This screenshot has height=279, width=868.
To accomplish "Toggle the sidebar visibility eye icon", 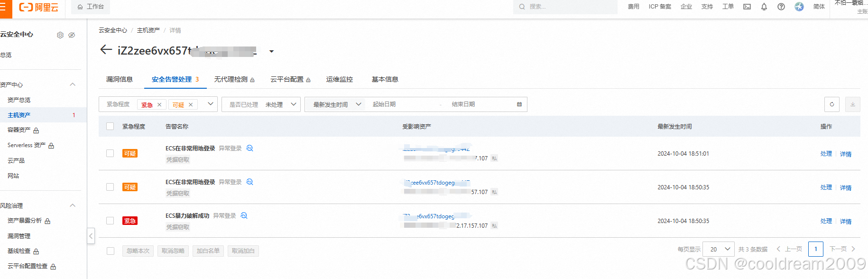I will 72,35.
